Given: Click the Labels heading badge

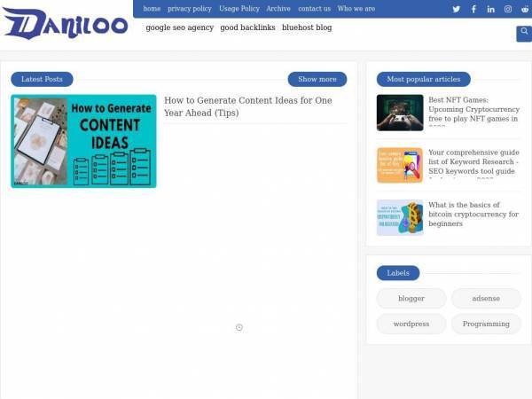Looking at the screenshot, I should (x=398, y=273).
